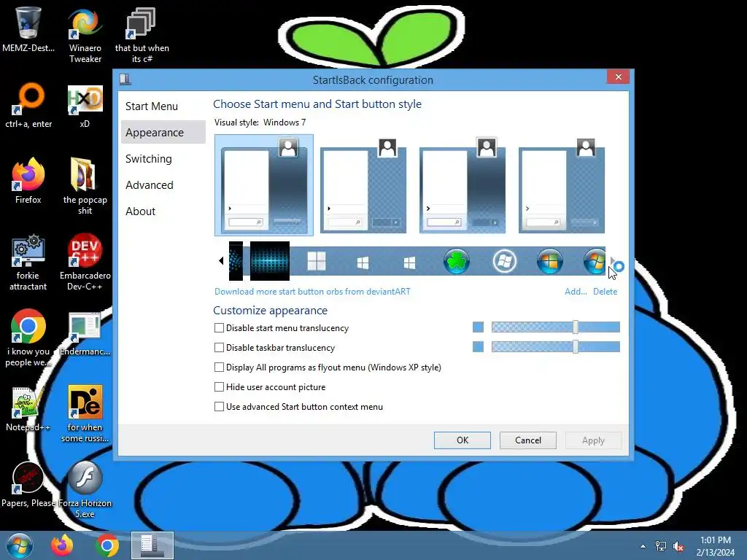Open the Windows Start orb on taskbar
The image size is (747, 560).
pyautogui.click(x=19, y=545)
